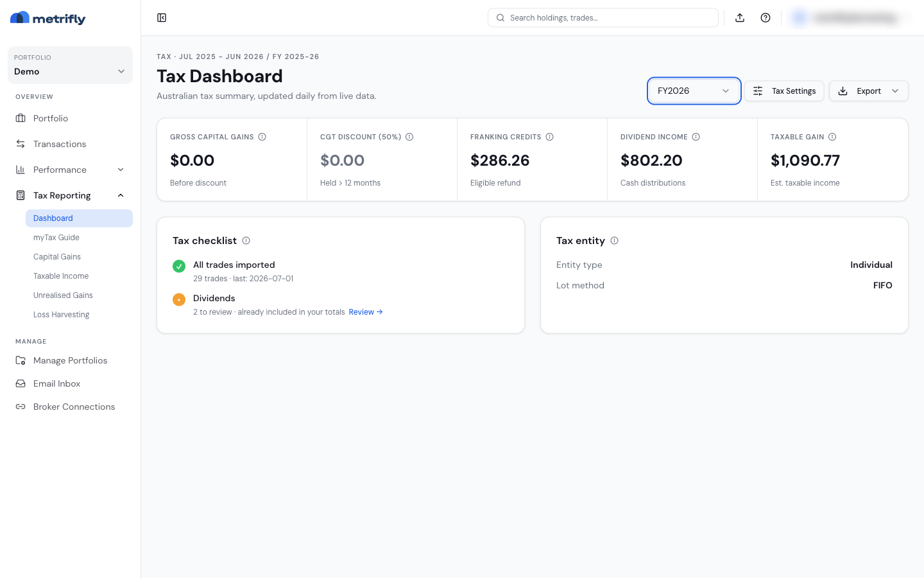Screen dimensions: 924x578
Task: Click the Email Inbox tray icon
Action: 21,383
